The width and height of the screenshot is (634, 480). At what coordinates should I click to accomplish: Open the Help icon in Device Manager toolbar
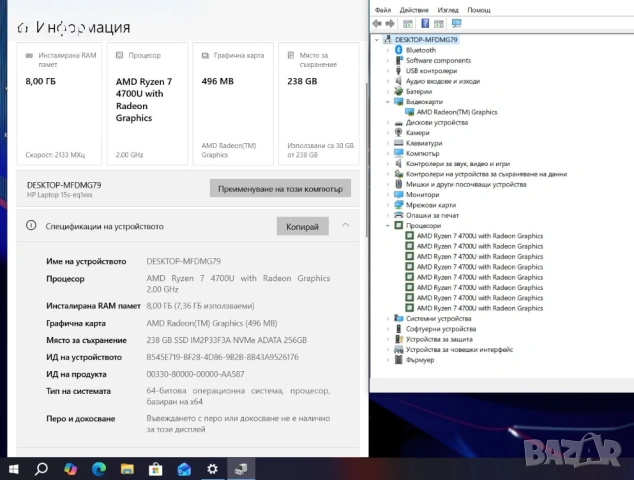(x=425, y=23)
